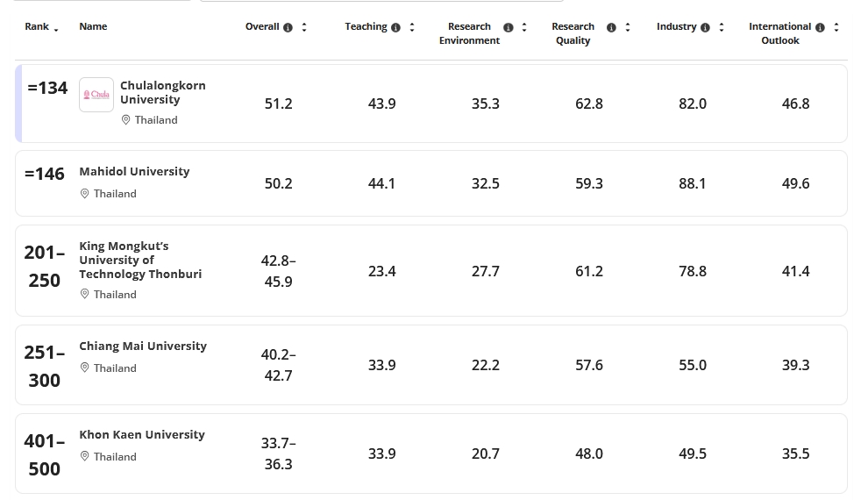
Task: Sort by Industry score arrows
Action: click(722, 27)
